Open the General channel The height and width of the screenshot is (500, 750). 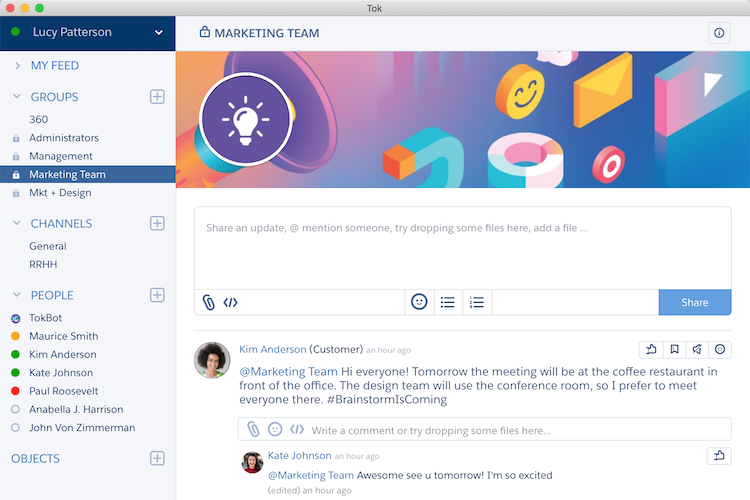click(48, 246)
